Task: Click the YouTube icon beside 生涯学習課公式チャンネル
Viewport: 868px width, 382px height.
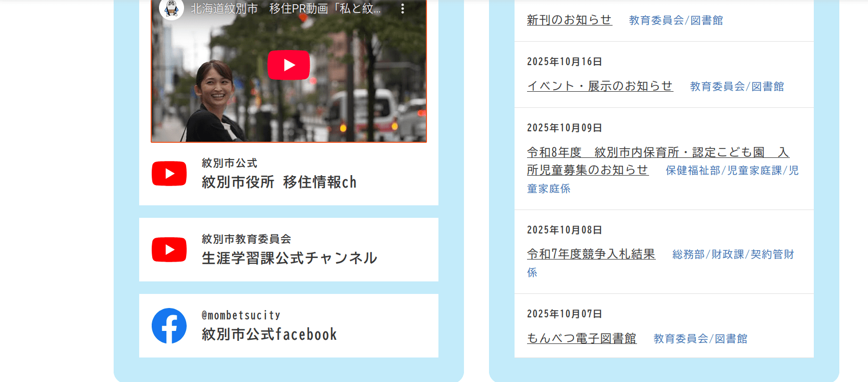Action: click(x=169, y=250)
